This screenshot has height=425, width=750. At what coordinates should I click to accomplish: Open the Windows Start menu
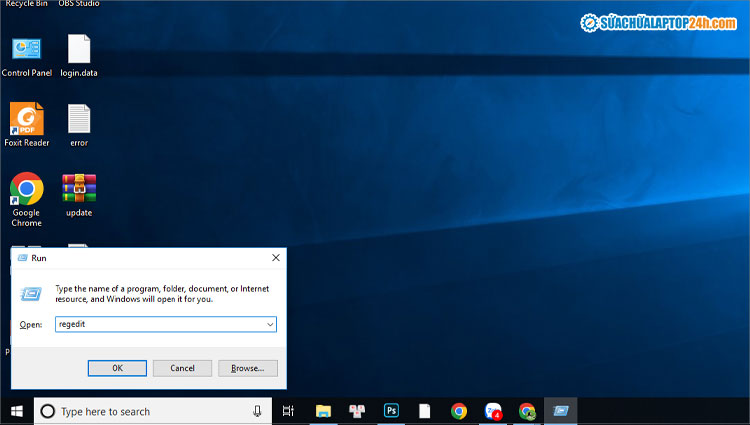(16, 411)
